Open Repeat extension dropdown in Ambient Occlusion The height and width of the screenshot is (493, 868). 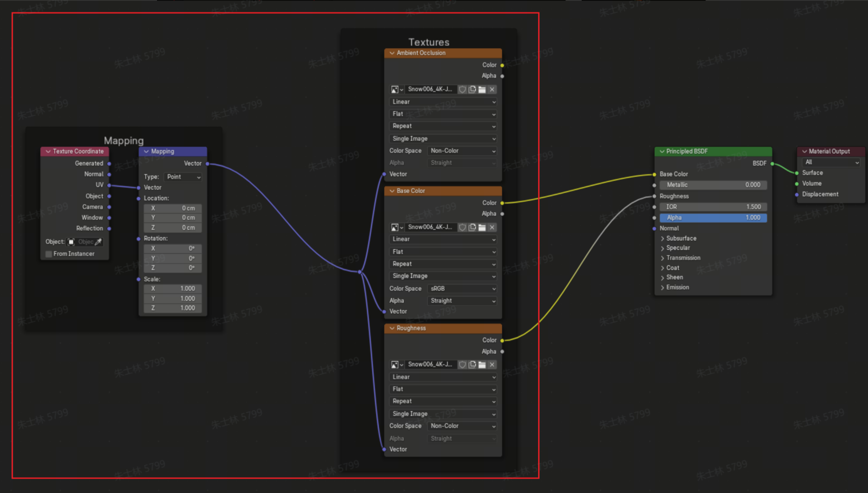click(443, 126)
